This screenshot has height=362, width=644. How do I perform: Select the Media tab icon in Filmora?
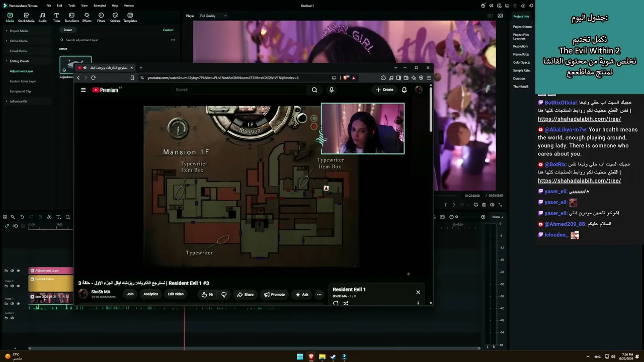coord(10,18)
